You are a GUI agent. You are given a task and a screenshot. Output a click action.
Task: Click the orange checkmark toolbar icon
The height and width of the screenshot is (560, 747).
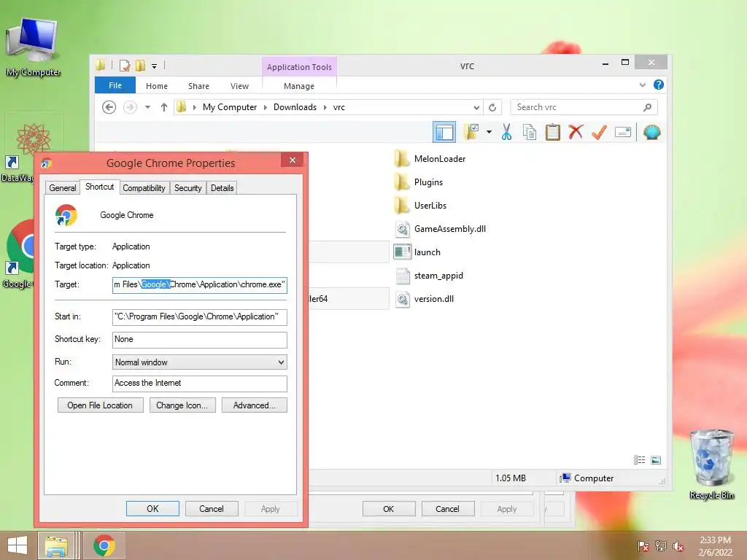pos(599,133)
